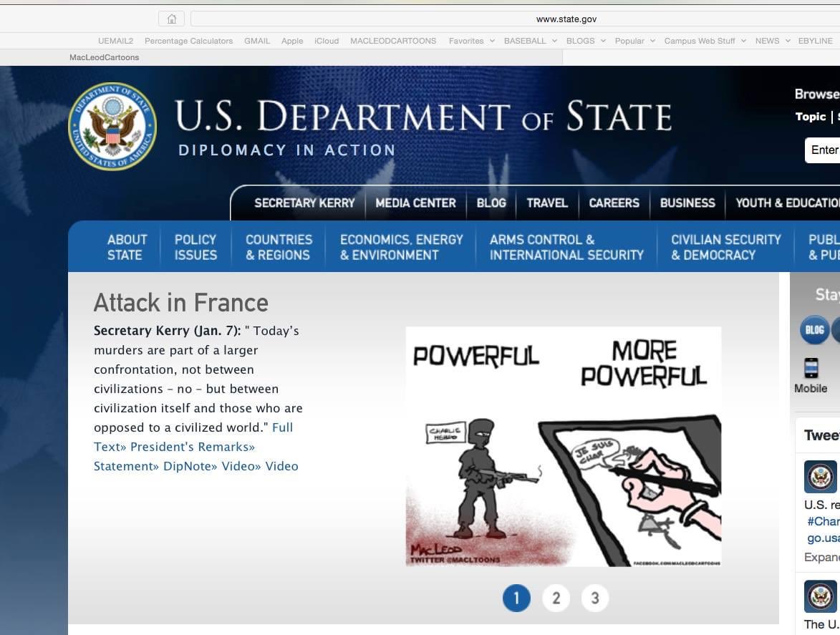The image size is (840, 635).
Task: Open the Blog top navigation item
Action: point(491,203)
